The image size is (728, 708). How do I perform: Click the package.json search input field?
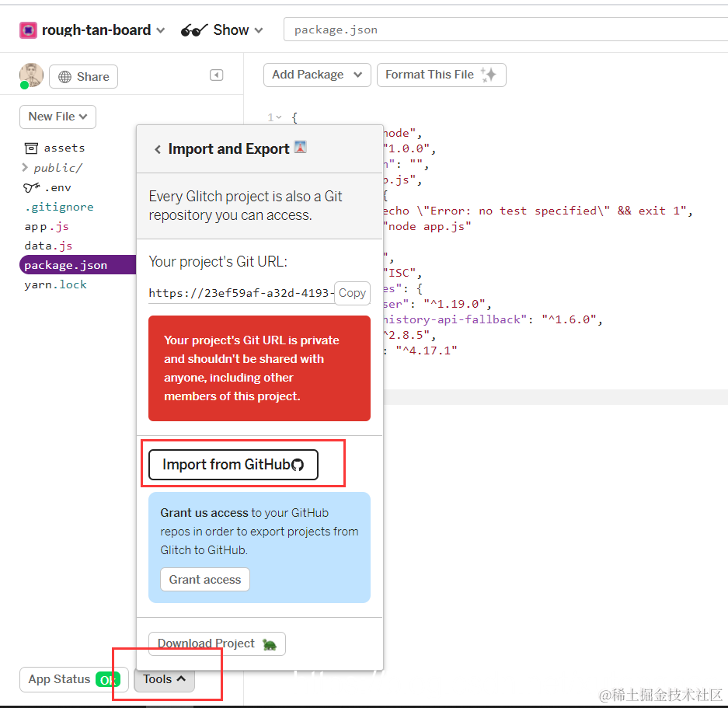(x=506, y=30)
